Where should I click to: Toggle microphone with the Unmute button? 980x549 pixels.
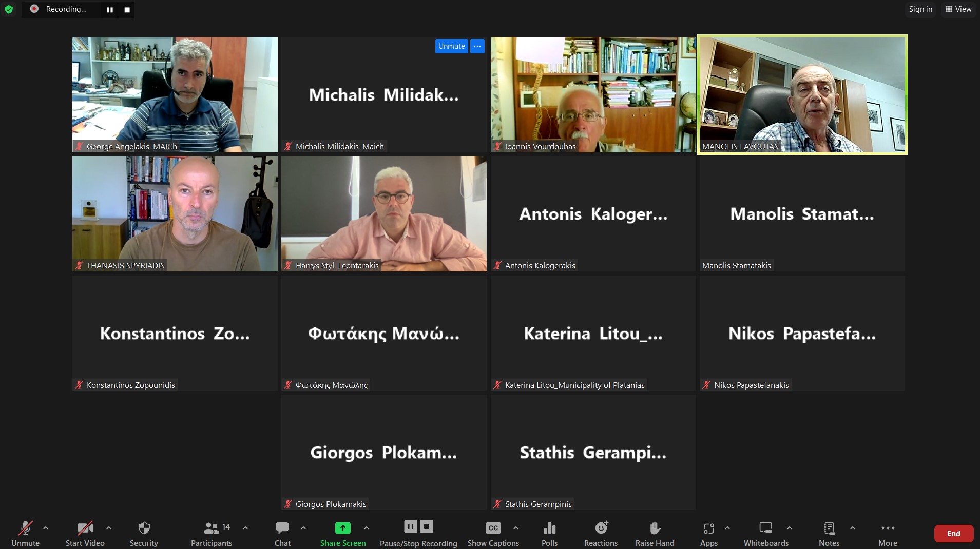pyautogui.click(x=25, y=534)
